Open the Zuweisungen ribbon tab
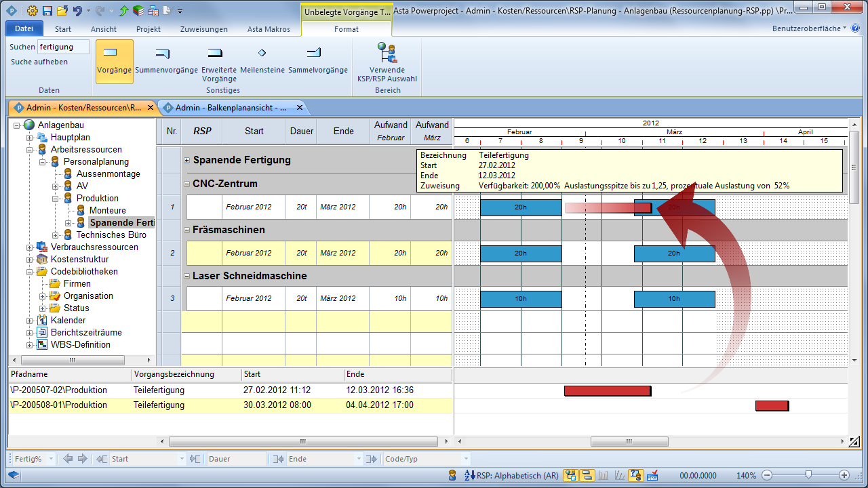The width and height of the screenshot is (868, 488). click(x=203, y=29)
